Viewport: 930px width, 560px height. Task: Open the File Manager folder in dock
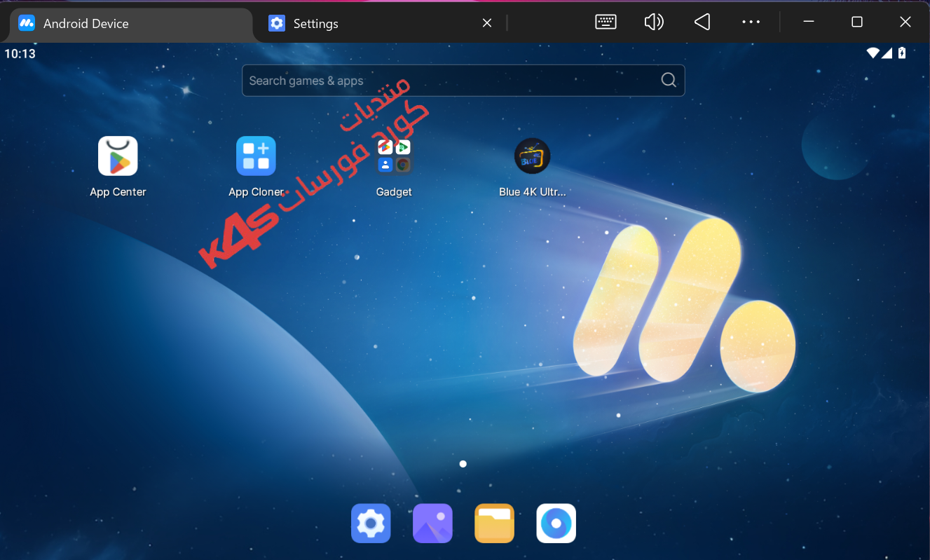494,524
